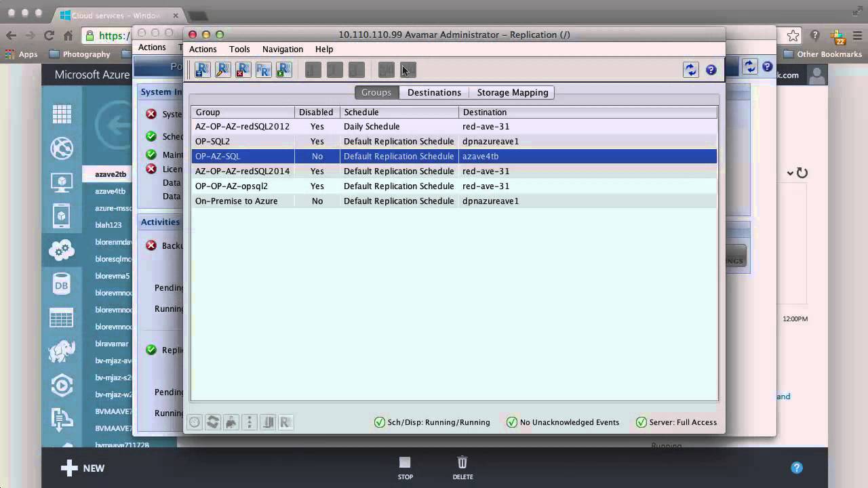Click the book launcher icon in bottom bar
Image resolution: width=868 pixels, height=488 pixels.
click(268, 422)
